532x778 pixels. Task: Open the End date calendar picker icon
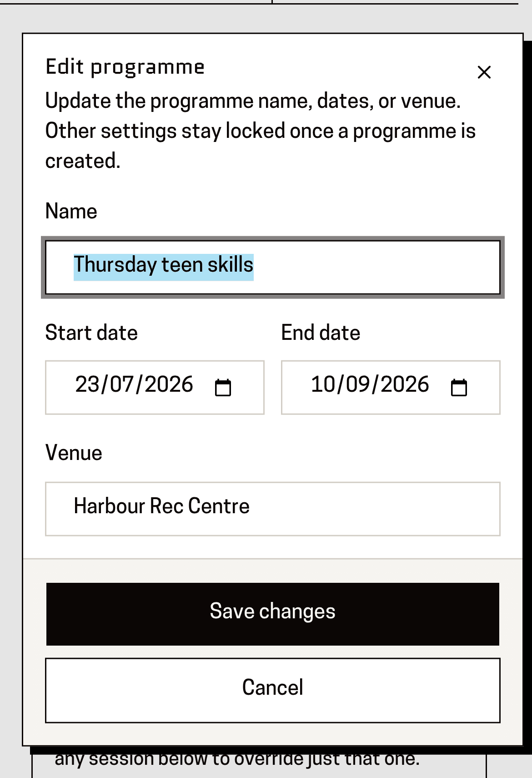[x=459, y=388]
